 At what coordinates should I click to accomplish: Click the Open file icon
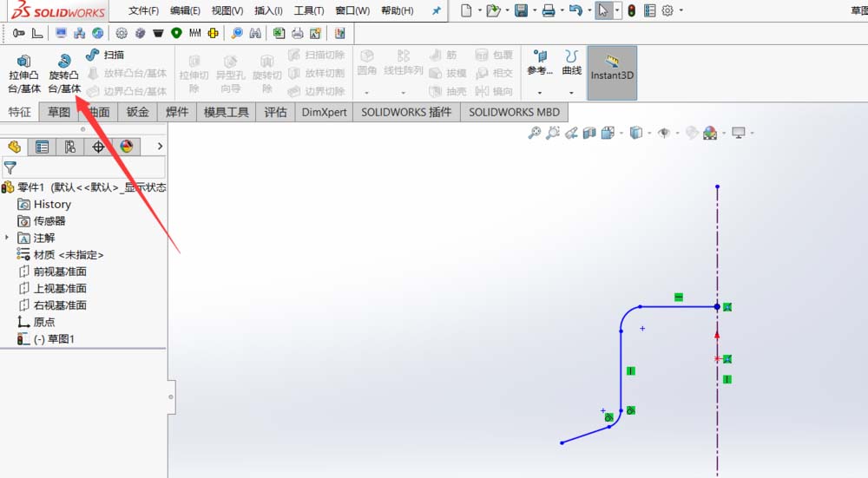(492, 10)
